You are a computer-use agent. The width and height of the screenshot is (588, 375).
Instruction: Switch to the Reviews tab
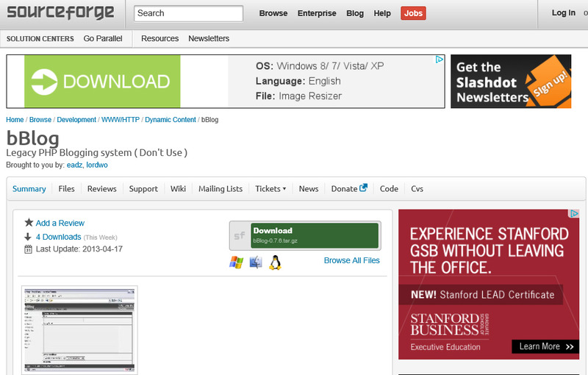(x=101, y=189)
